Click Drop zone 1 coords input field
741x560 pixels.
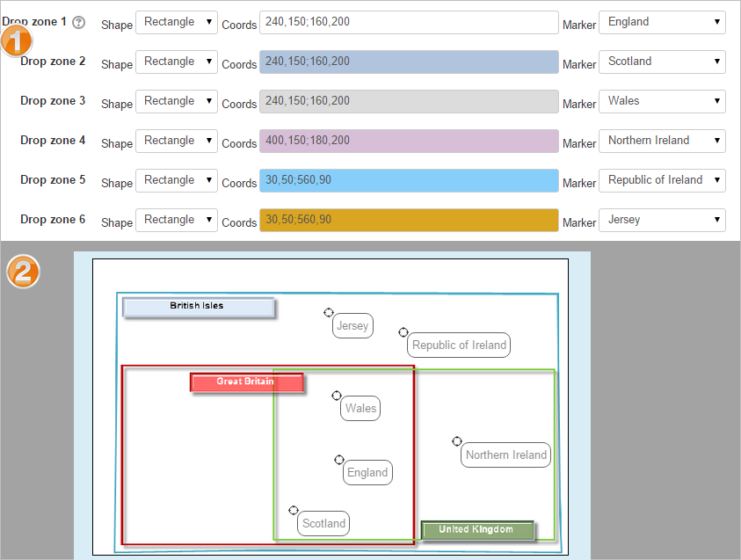click(x=409, y=22)
